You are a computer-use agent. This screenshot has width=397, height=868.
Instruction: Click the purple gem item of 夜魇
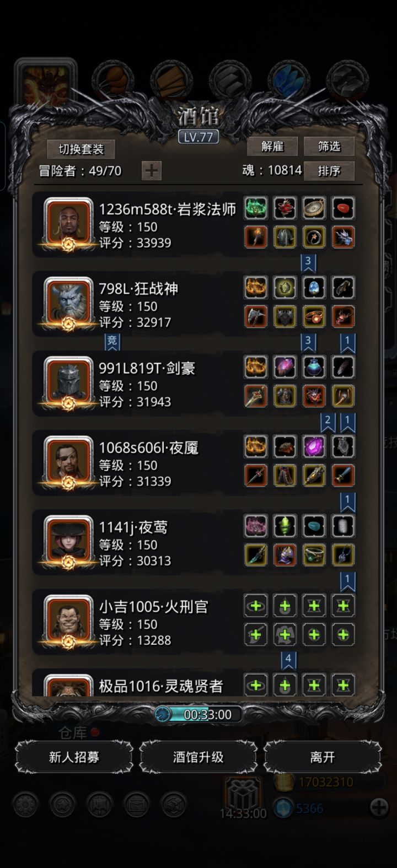coord(314,446)
